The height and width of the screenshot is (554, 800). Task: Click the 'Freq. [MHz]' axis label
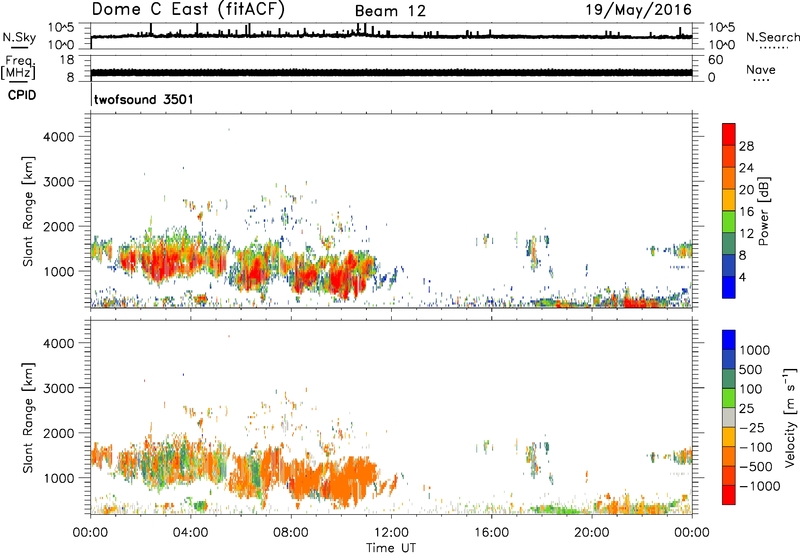18,68
